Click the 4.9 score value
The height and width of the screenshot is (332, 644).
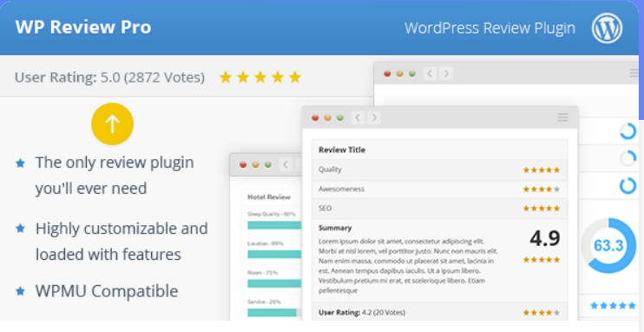click(544, 238)
